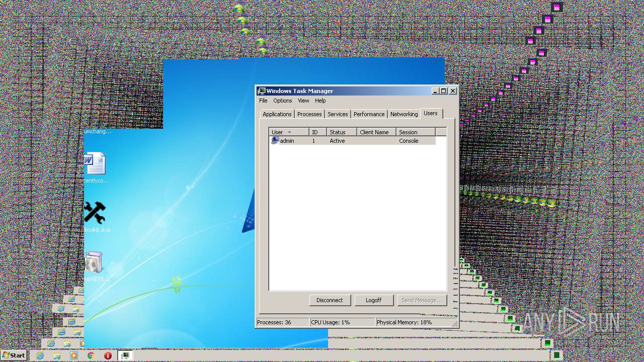Sort by the Session column header
Viewport: 644px width, 362px height.
416,132
